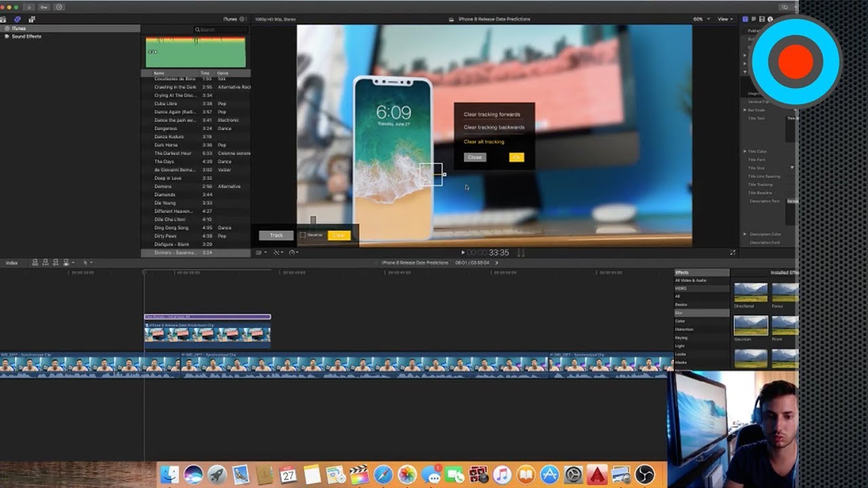This screenshot has height=488, width=868.
Task: Open the viewer transform tools dropdown
Action: coord(260,252)
